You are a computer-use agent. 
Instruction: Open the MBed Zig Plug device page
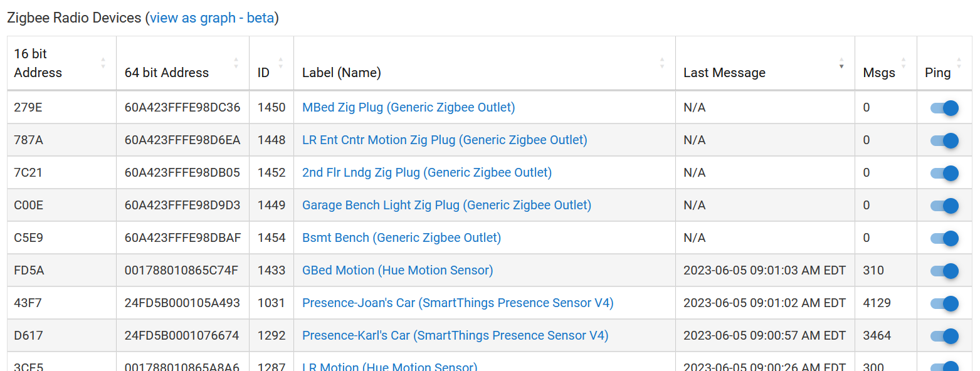[408, 107]
